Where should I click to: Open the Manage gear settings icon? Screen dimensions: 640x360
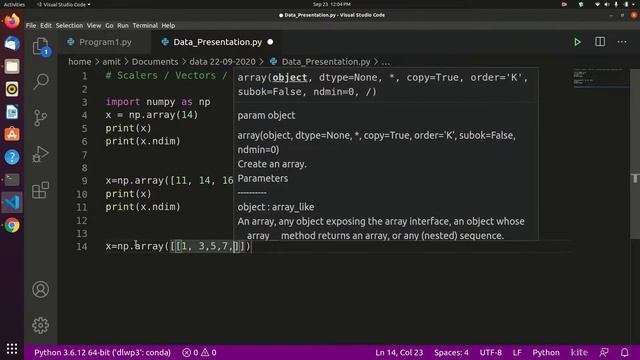[x=40, y=325]
